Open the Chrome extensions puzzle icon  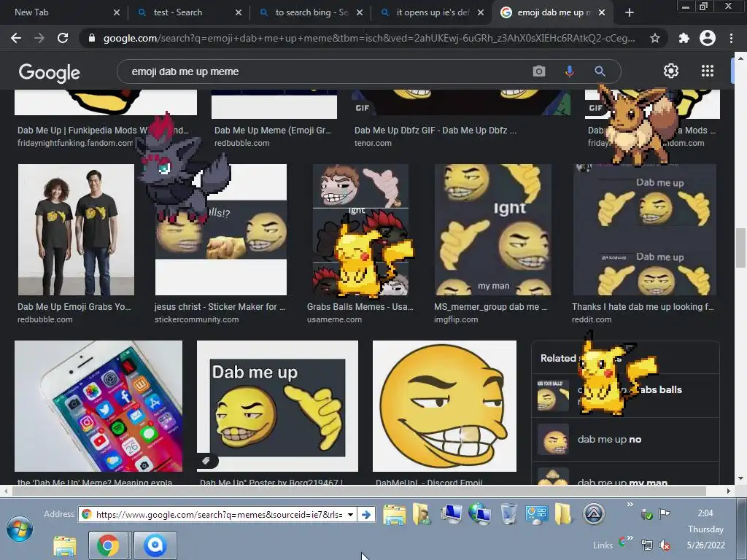pyautogui.click(x=684, y=38)
